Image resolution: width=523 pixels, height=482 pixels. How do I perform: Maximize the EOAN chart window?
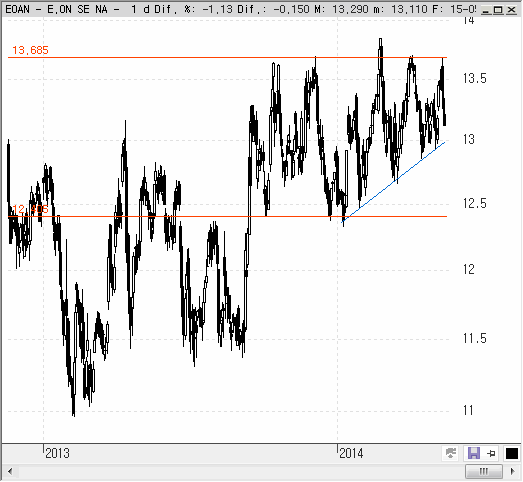click(x=498, y=10)
